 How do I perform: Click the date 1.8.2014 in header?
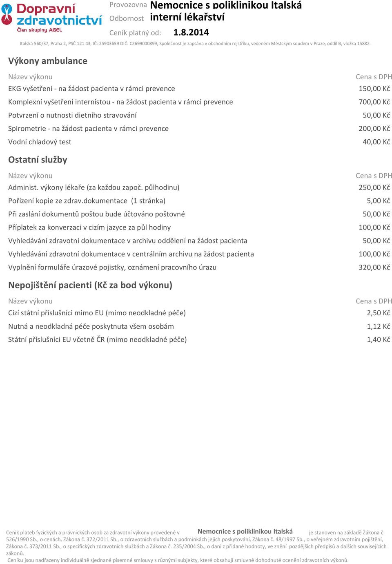(x=191, y=32)
